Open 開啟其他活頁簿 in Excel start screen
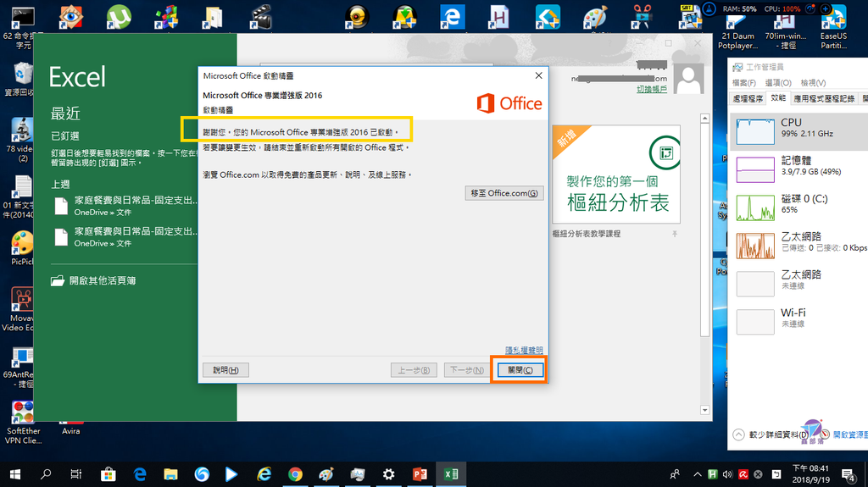Image resolution: width=868 pixels, height=487 pixels. click(103, 280)
